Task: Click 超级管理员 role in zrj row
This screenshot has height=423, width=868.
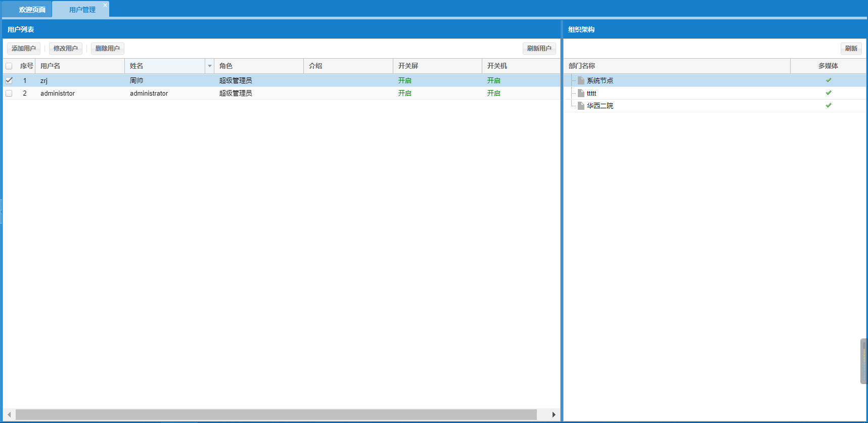Action: click(236, 80)
